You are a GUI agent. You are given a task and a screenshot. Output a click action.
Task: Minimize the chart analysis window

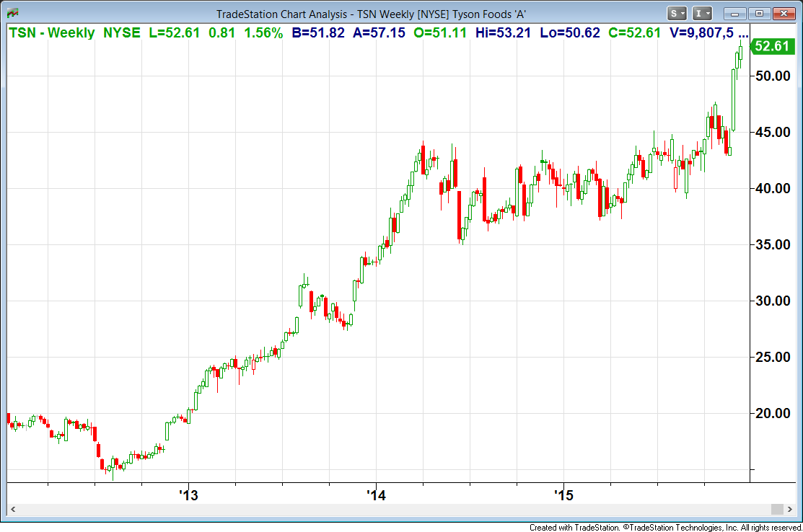coord(735,14)
